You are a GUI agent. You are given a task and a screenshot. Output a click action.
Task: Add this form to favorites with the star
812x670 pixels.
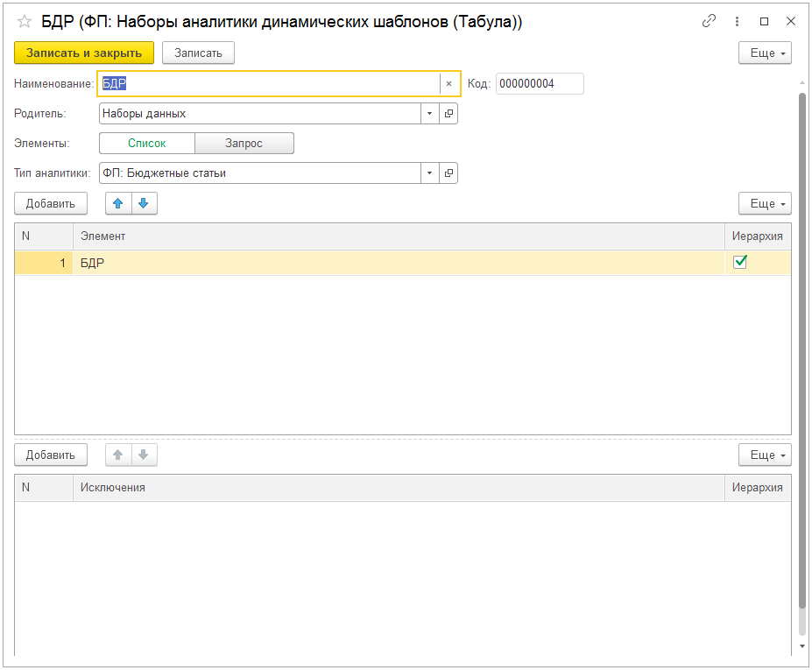click(25, 22)
